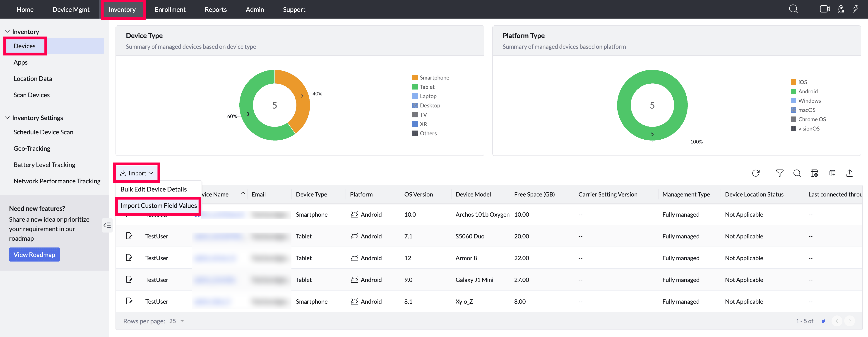Collapse the Inventory sidebar section
The width and height of the screenshot is (868, 337).
(7, 31)
